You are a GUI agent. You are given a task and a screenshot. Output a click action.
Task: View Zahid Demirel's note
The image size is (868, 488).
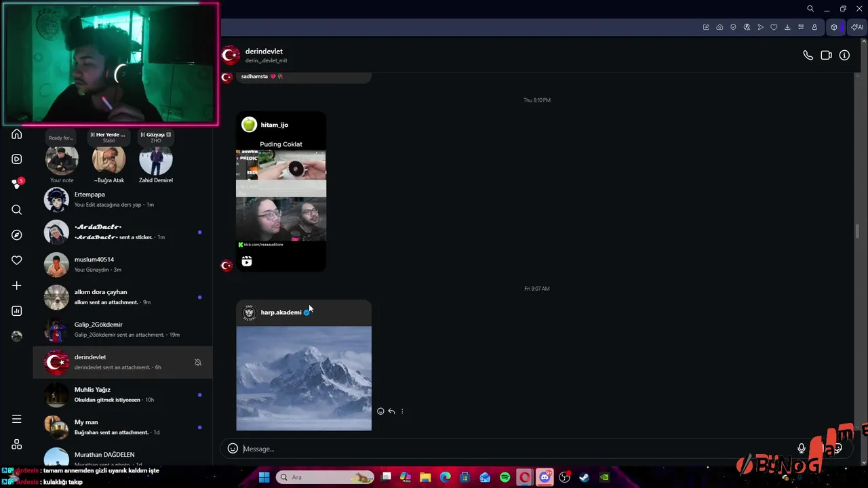point(155,160)
